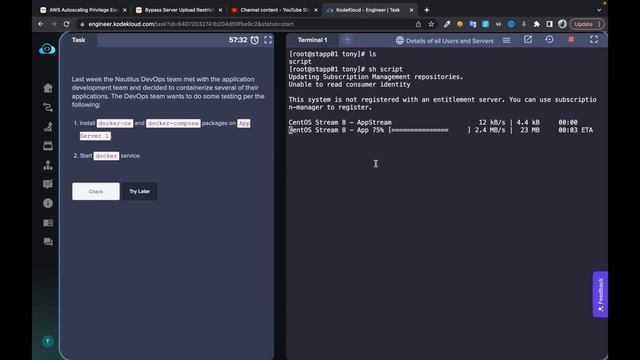Viewport: 640px width, 360px height.
Task: Open the info circle icon in the sidebar
Action: (48, 203)
